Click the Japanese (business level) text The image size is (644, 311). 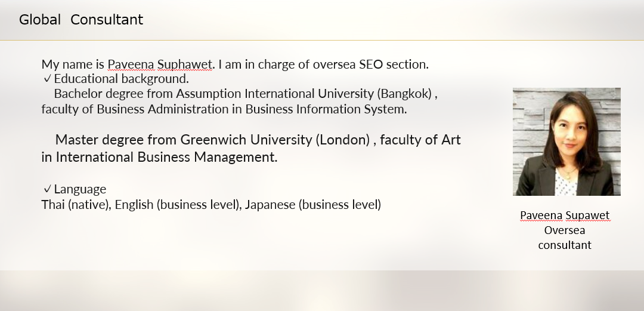click(313, 205)
